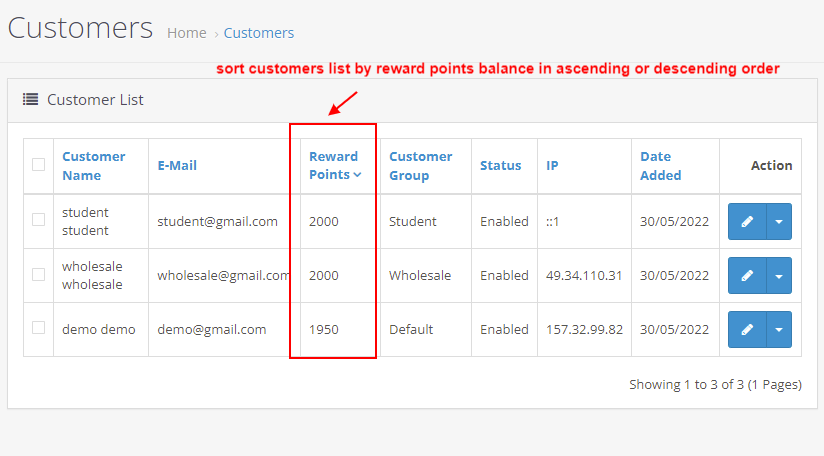Expand action dropdown for wholesale wholesale row
Image resolution: width=824 pixels, height=456 pixels.
coord(779,276)
